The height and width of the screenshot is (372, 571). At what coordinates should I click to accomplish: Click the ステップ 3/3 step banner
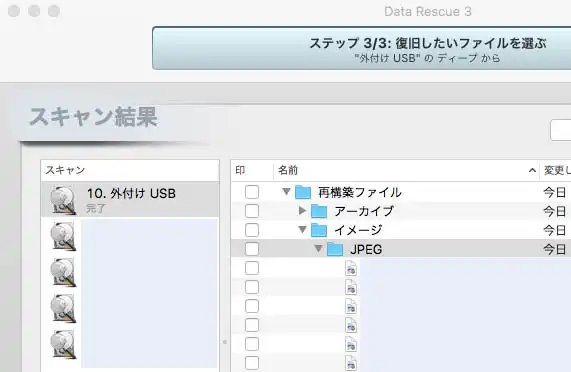[x=362, y=48]
